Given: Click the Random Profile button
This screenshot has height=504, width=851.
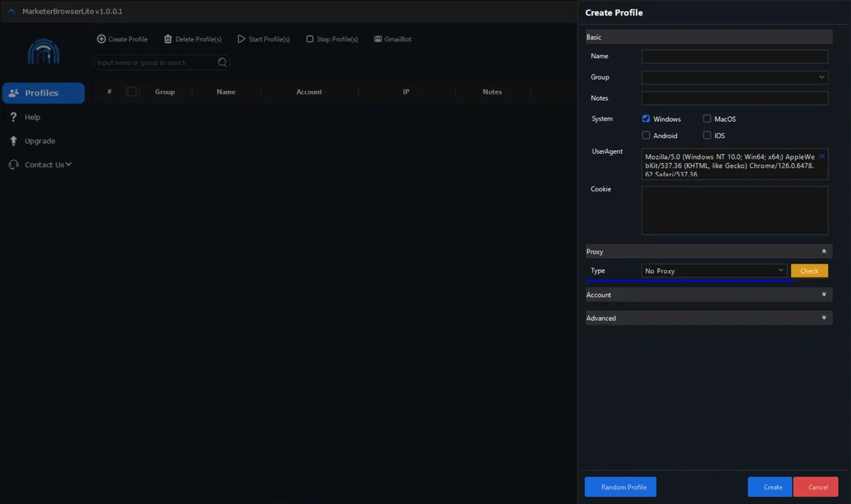Looking at the screenshot, I should [621, 487].
